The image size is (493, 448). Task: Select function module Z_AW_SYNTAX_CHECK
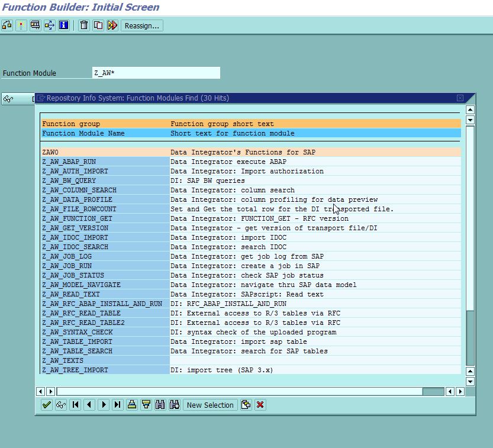pos(251,332)
